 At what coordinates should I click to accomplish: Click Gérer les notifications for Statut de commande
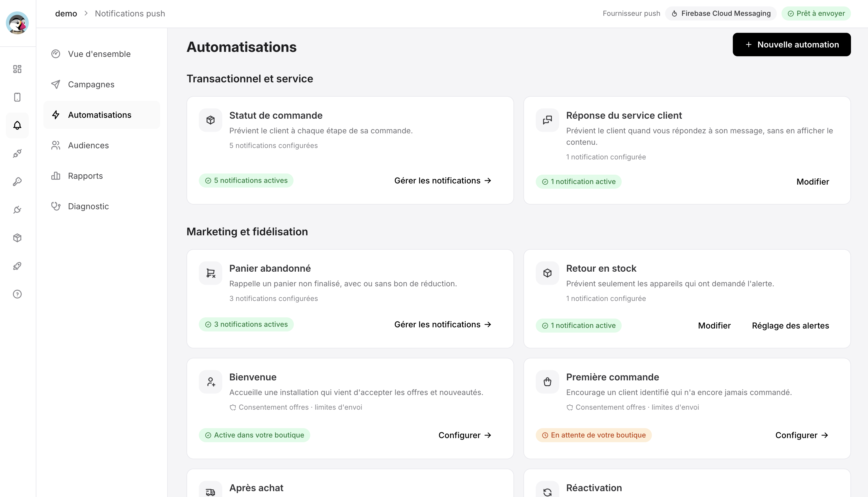click(443, 181)
